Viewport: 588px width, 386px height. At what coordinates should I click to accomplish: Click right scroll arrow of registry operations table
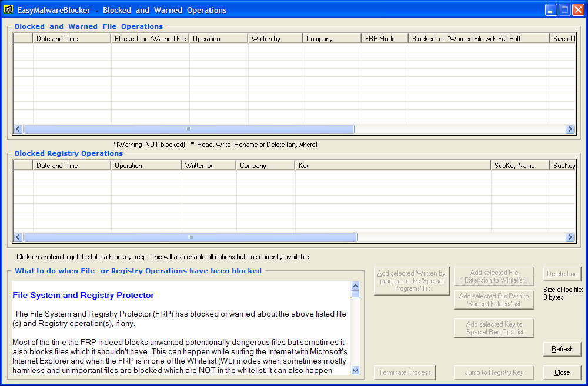[x=570, y=237]
